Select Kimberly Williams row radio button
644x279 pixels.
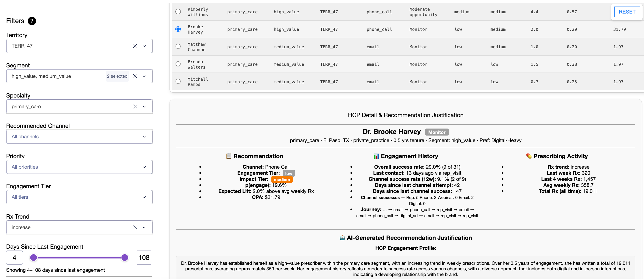click(x=178, y=12)
